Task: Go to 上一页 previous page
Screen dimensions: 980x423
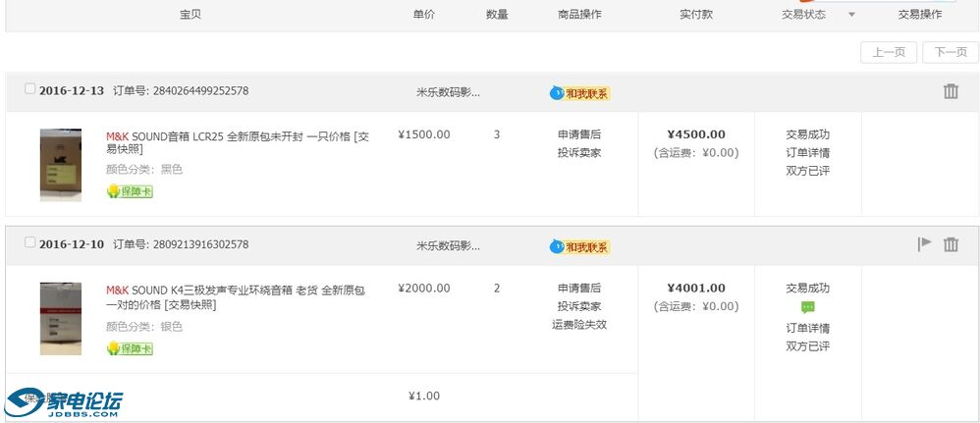Action: (888, 52)
